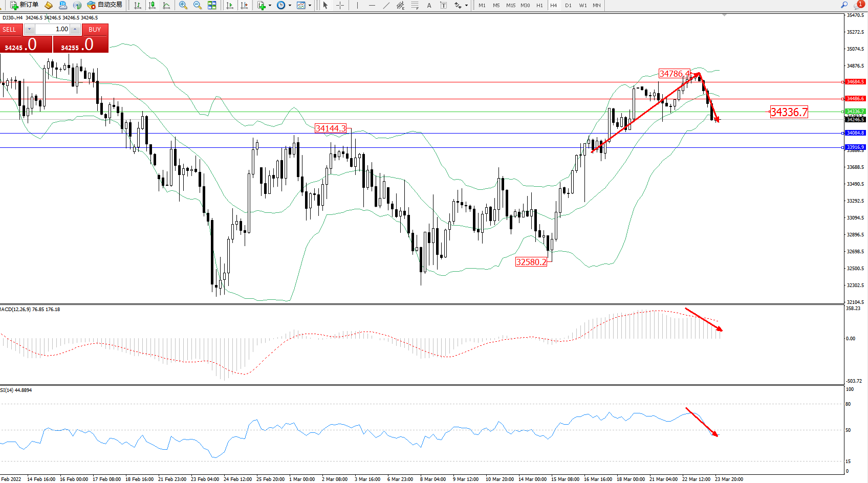Select the crosshair tool
The width and height of the screenshot is (868, 483).
click(340, 5)
